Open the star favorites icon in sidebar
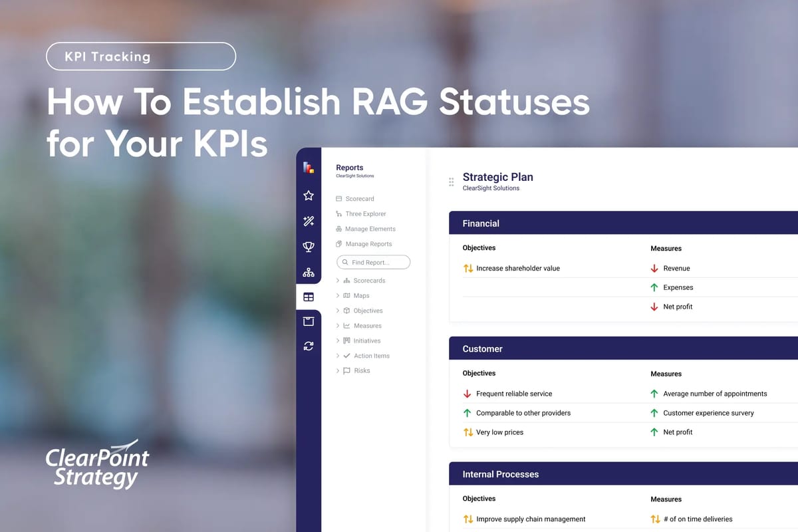 pyautogui.click(x=309, y=196)
